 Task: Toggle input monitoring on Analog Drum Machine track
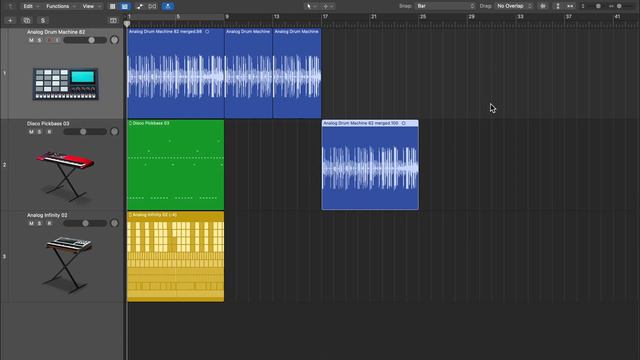(58, 40)
